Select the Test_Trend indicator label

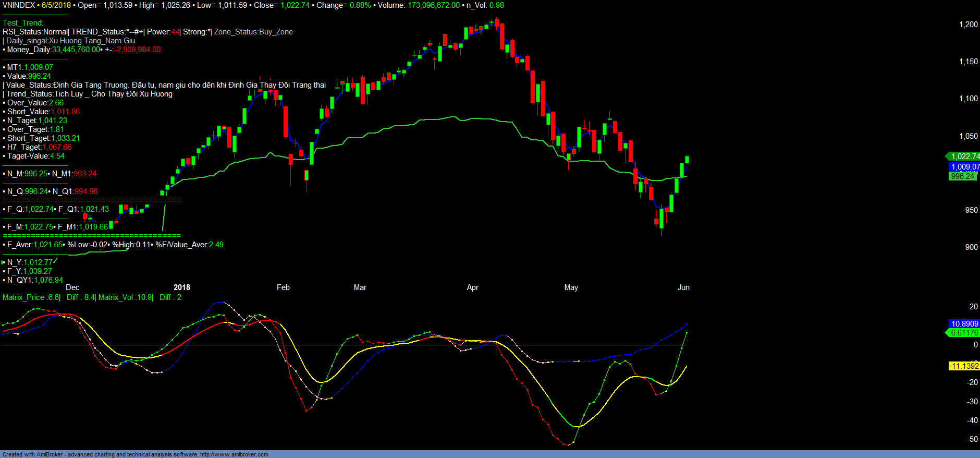pyautogui.click(x=23, y=23)
